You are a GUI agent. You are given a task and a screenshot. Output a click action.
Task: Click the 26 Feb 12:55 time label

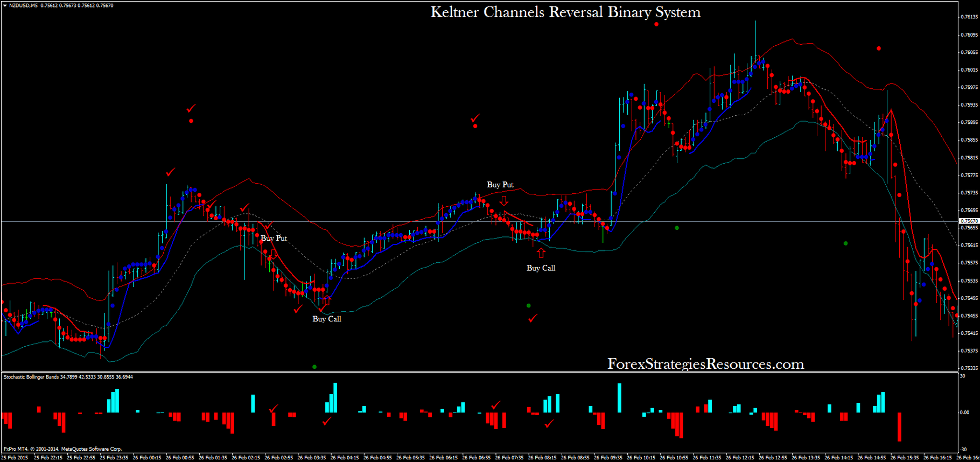[x=773, y=458]
